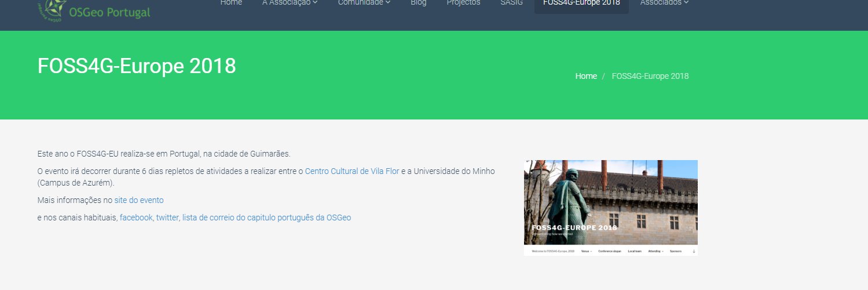Open the Centro Cultural de Vila Flor link
Image resolution: width=868 pixels, height=290 pixels.
[352, 171]
